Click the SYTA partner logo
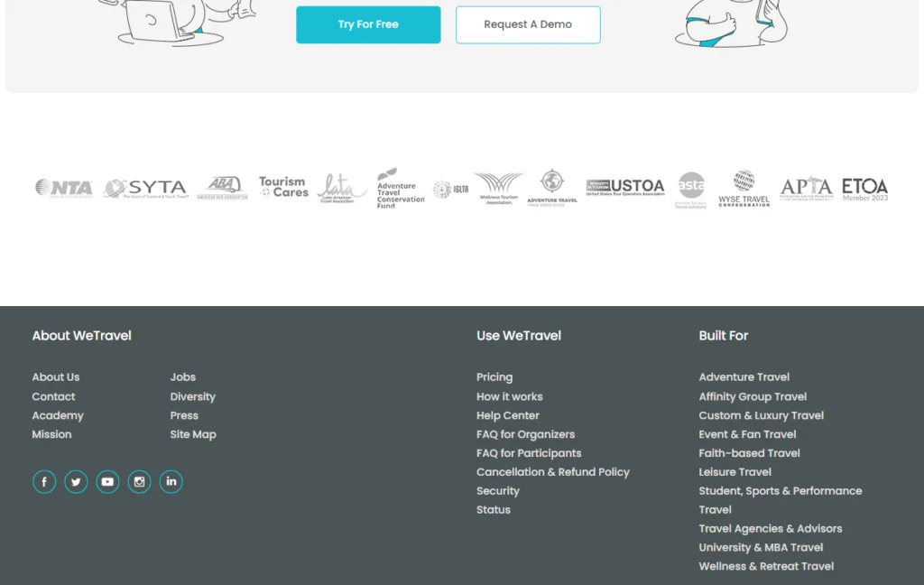The height and width of the screenshot is (585, 924). pyautogui.click(x=145, y=189)
